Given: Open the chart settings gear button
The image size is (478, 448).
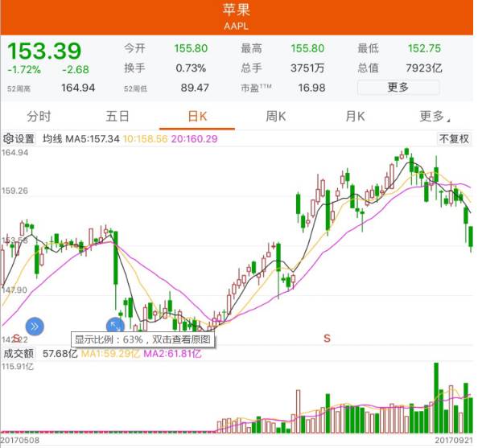Looking at the screenshot, I should pos(19,138).
